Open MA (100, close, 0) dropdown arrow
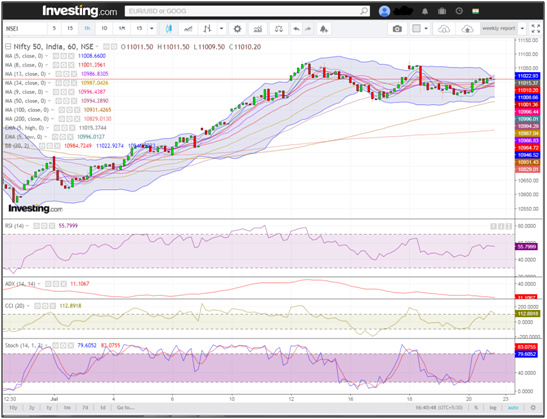 [x=52, y=110]
